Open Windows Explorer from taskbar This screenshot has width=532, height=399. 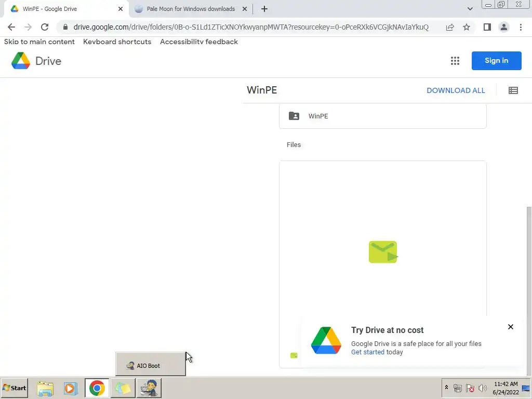point(45,388)
